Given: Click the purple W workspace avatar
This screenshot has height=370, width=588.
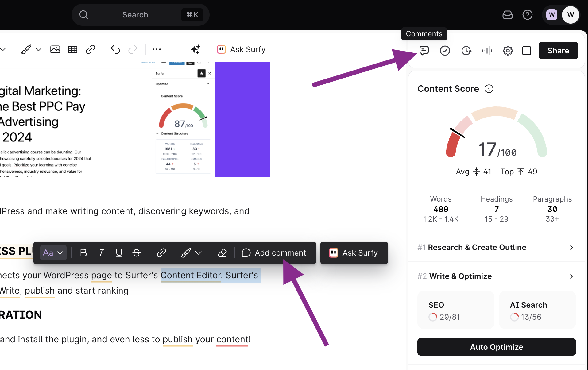Looking at the screenshot, I should [552, 15].
